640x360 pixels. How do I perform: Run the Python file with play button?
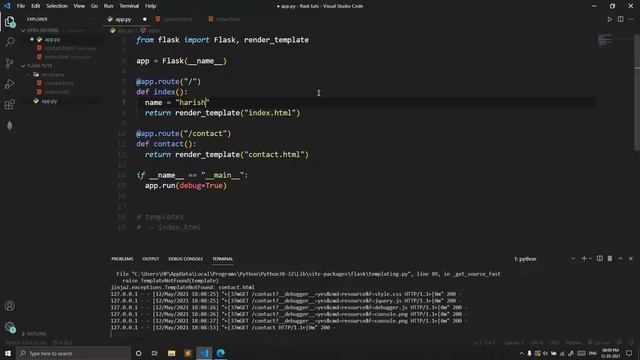click(x=609, y=19)
